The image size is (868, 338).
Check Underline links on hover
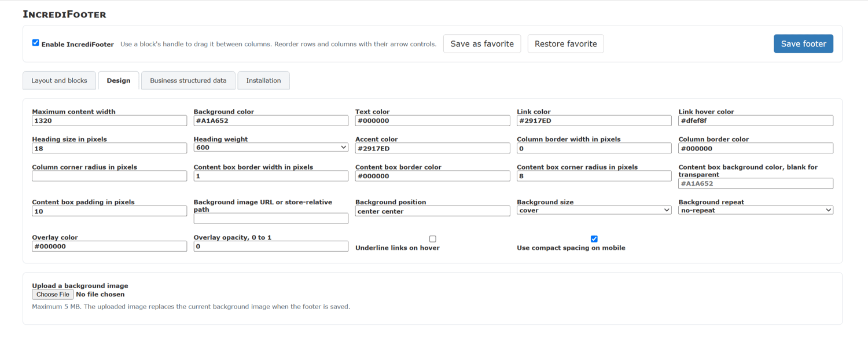click(432, 239)
